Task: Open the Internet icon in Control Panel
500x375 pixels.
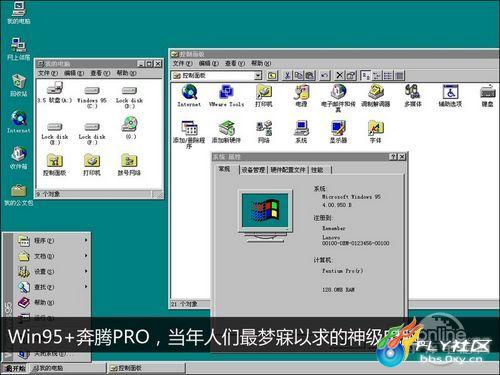Action: (189, 95)
